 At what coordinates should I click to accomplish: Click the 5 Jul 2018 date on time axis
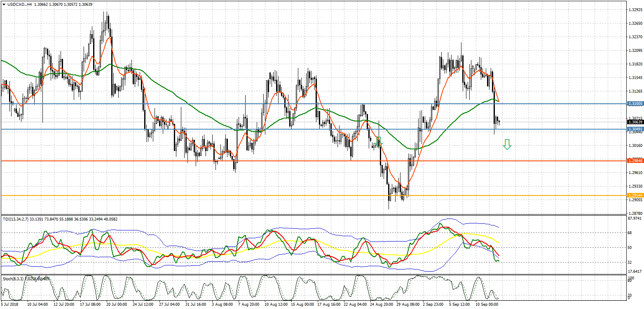pyautogui.click(x=10, y=305)
